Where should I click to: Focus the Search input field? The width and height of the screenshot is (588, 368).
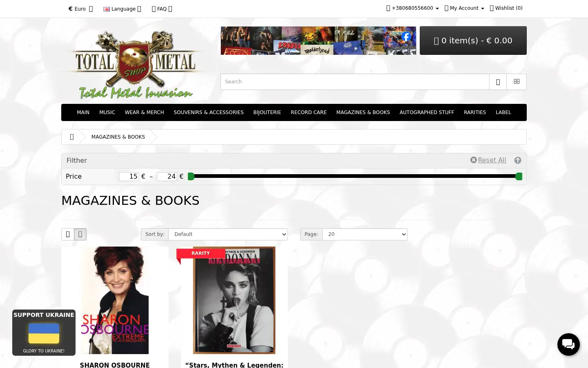coord(355,82)
